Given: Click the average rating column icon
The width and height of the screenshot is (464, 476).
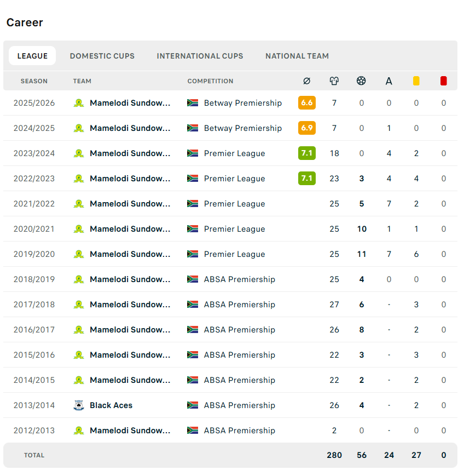Looking at the screenshot, I should pos(306,81).
